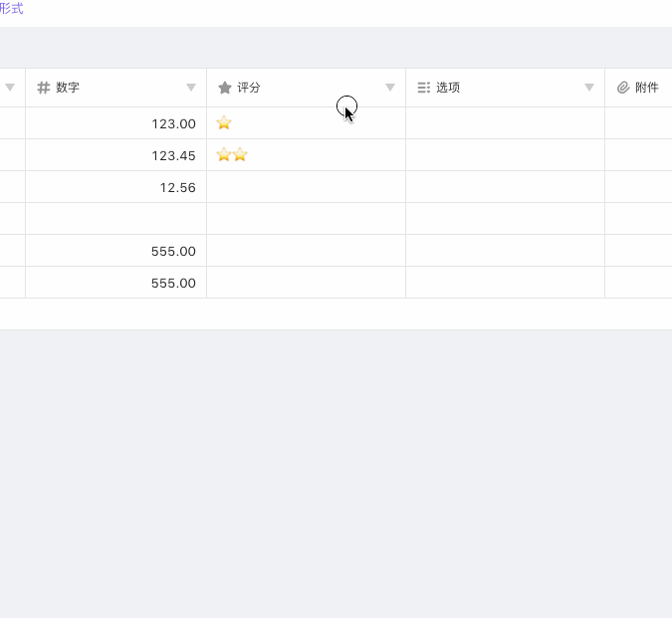The image size is (672, 618).
Task: Click the list icon in 选项 header
Action: coord(424,88)
